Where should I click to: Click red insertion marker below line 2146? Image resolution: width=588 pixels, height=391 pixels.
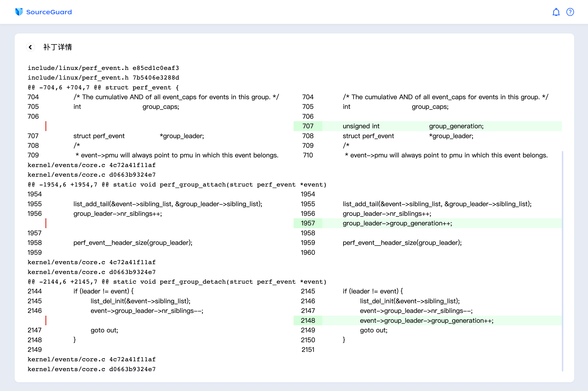(46, 320)
